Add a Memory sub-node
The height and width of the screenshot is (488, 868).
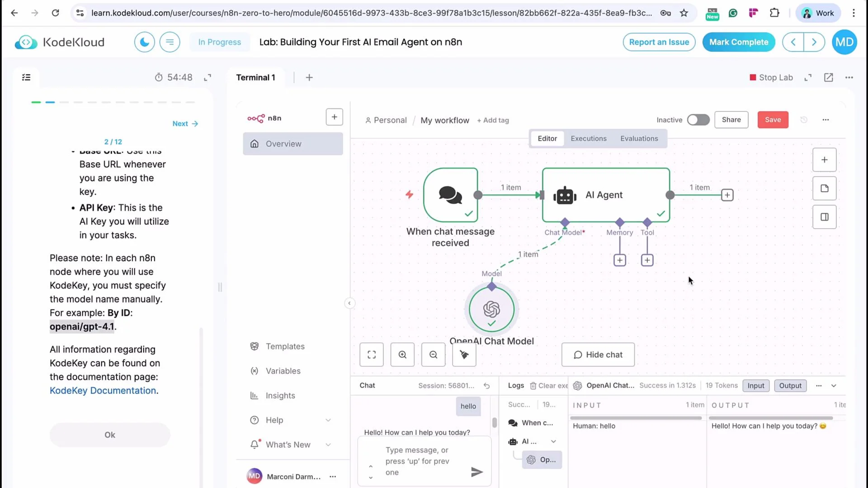(x=620, y=260)
